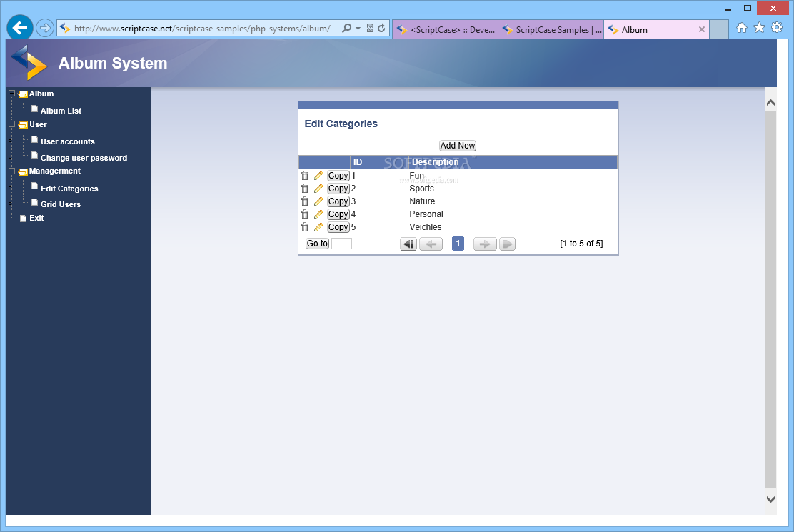Viewport: 794px width, 532px height.
Task: Copy the Personal category row
Action: coord(338,214)
